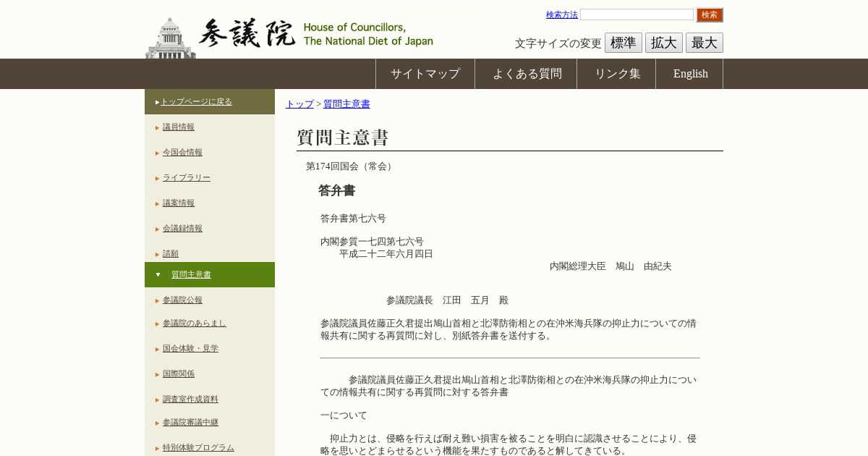Open よくある質問 in the navigation bar
Viewport: 868px width, 456px height.
click(527, 74)
